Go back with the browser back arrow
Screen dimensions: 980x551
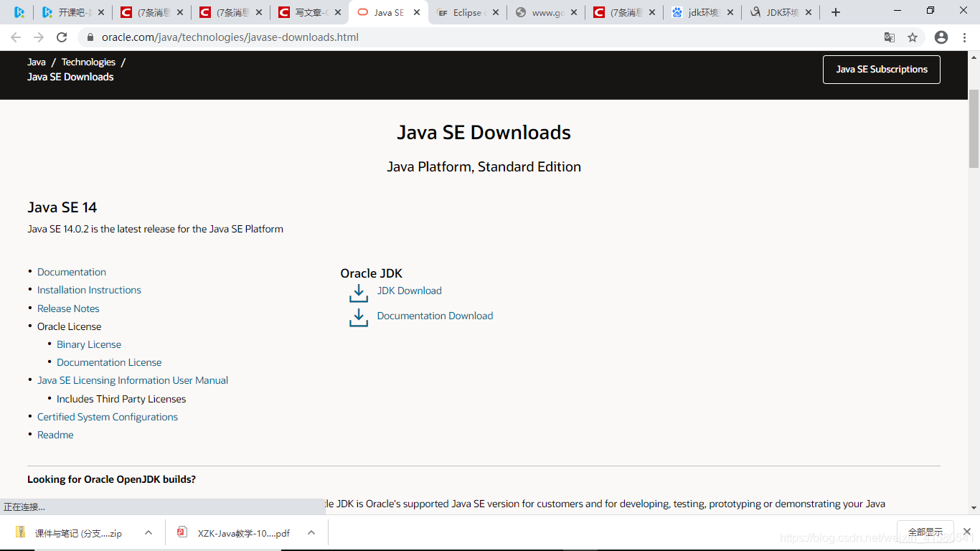point(16,37)
